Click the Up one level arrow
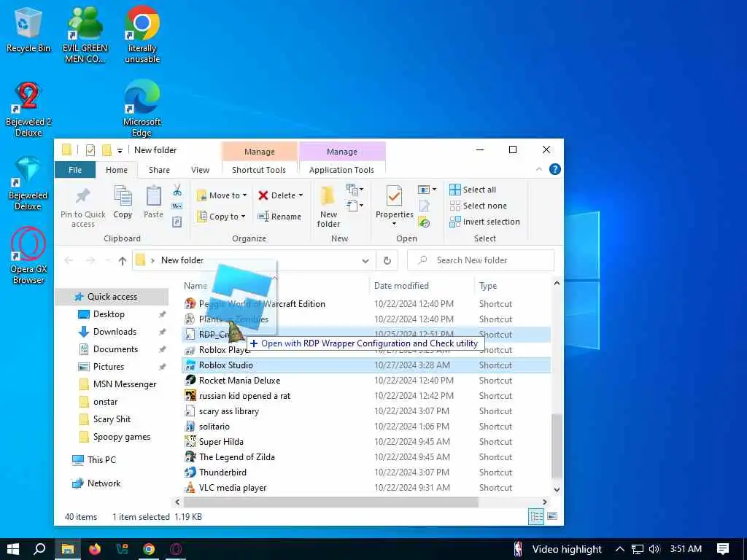The height and width of the screenshot is (560, 747). (x=123, y=260)
